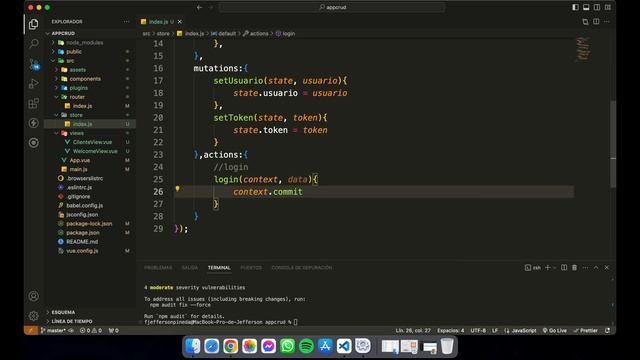The height and width of the screenshot is (360, 640).
Task: Start Go Live server
Action: coord(554,331)
